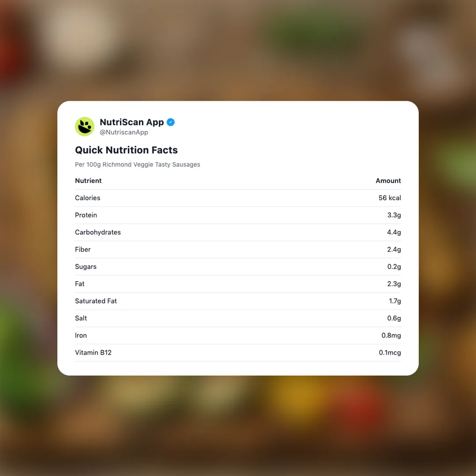
Task: Click the 0.8mg Iron amount
Action: click(391, 335)
